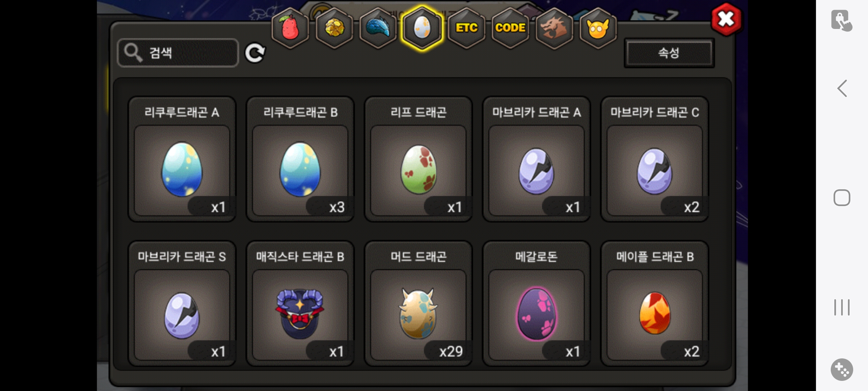Image resolution: width=868 pixels, height=391 pixels.
Task: Select the highlighted egg category tab
Action: 422,28
